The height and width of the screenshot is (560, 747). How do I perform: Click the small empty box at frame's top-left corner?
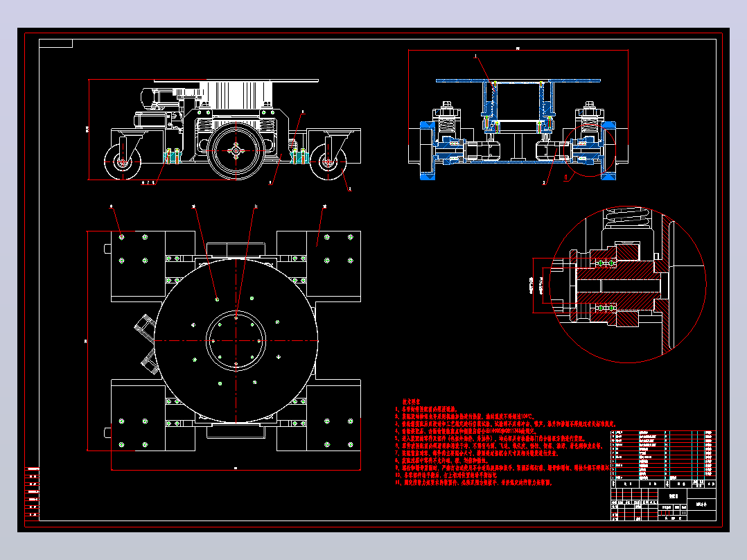point(55,44)
